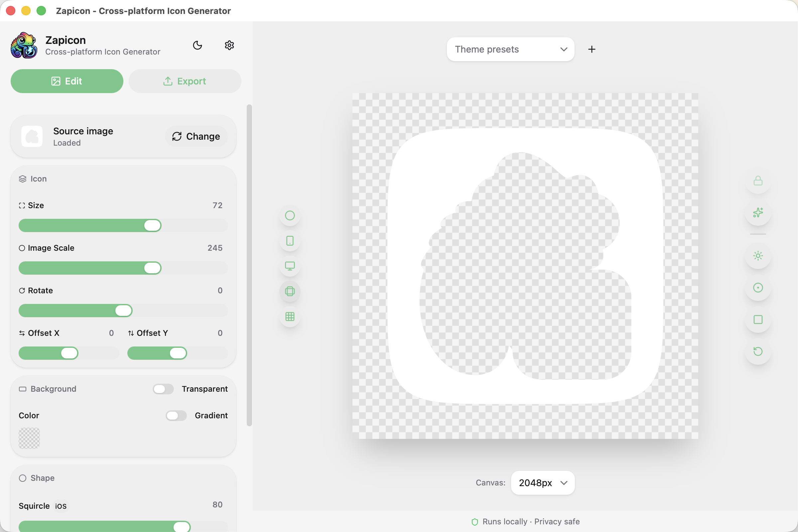Toggle the Transparent background switch

click(163, 389)
